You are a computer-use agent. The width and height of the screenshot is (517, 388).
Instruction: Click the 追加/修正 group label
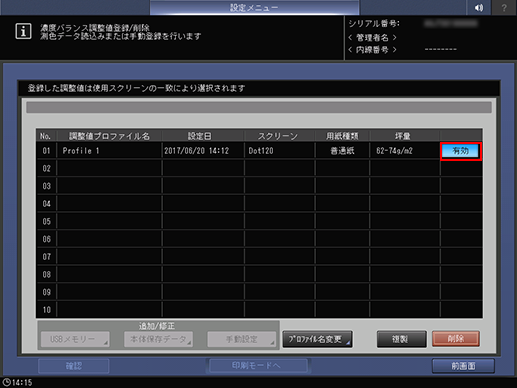157,326
